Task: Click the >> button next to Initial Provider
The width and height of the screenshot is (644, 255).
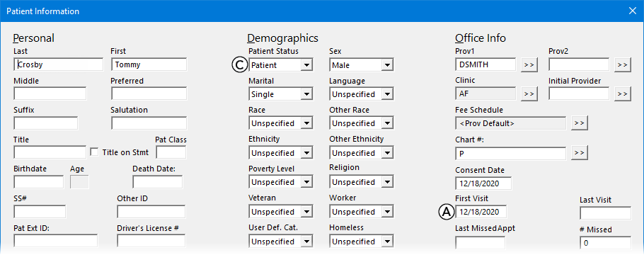Action: (x=623, y=94)
